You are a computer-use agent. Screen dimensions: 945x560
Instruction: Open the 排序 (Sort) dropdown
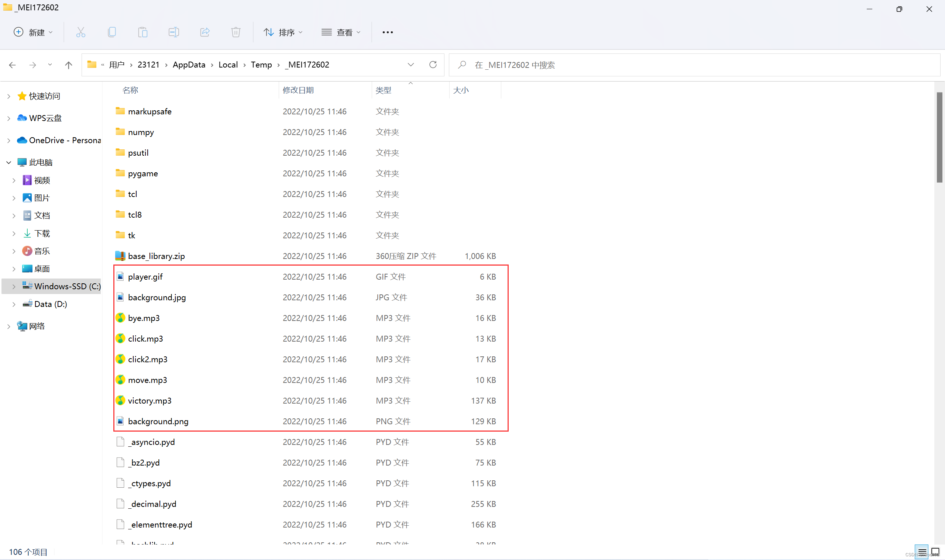[283, 32]
